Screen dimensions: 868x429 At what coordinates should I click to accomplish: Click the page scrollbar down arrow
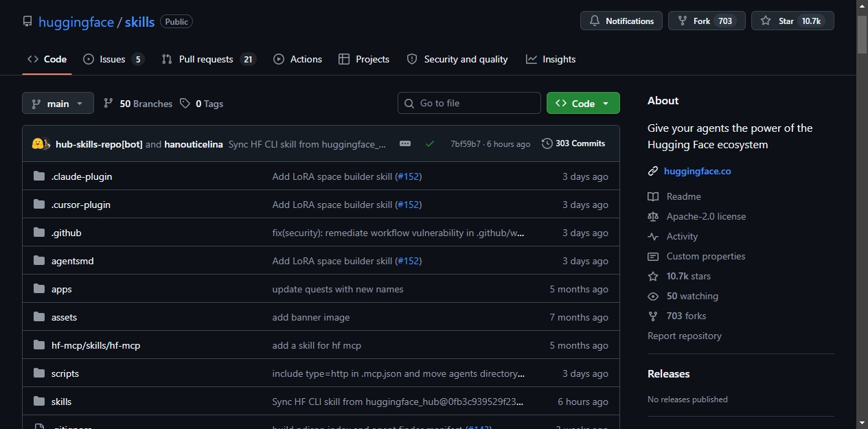(x=862, y=423)
